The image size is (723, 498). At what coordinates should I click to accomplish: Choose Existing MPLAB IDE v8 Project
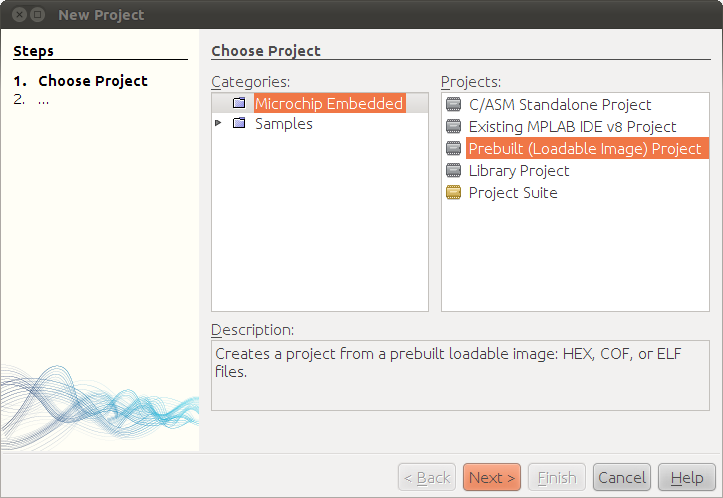point(572,127)
